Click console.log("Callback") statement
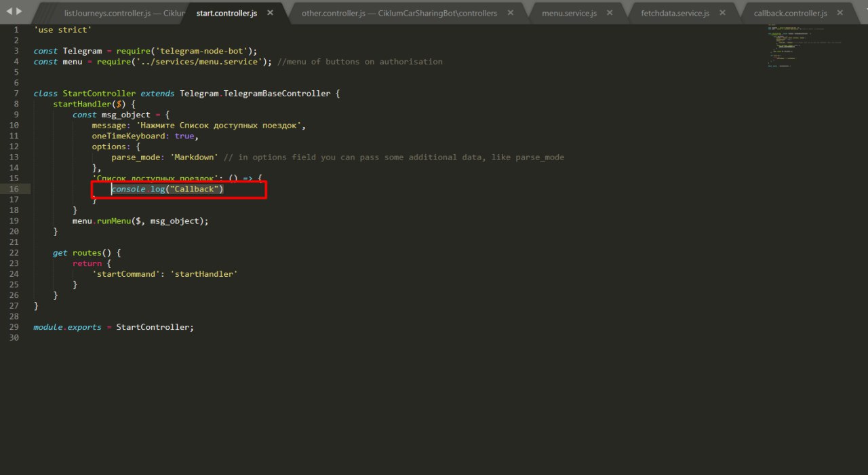Image resolution: width=868 pixels, height=475 pixels. (167, 189)
